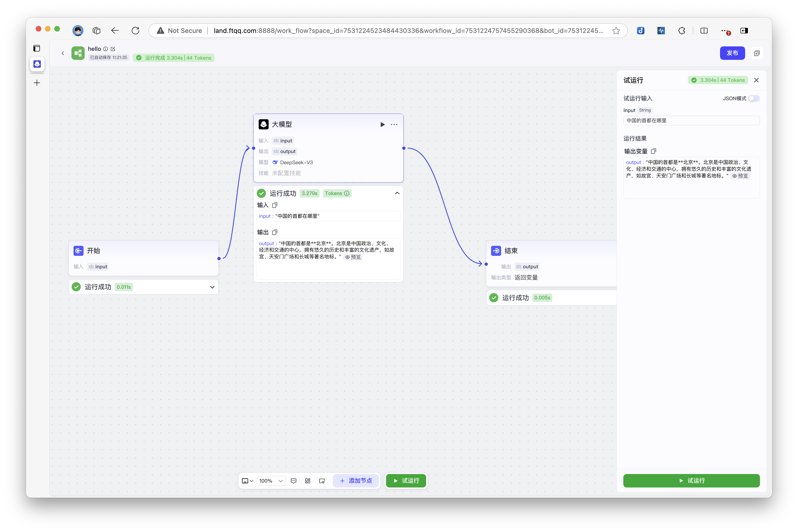
Task: Open the browser tabs overview icon
Action: click(97, 31)
